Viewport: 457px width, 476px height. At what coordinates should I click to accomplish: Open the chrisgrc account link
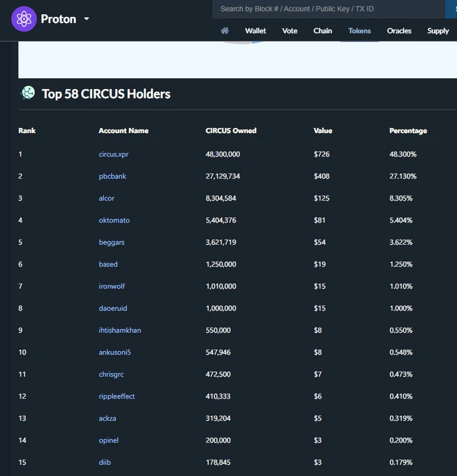111,374
